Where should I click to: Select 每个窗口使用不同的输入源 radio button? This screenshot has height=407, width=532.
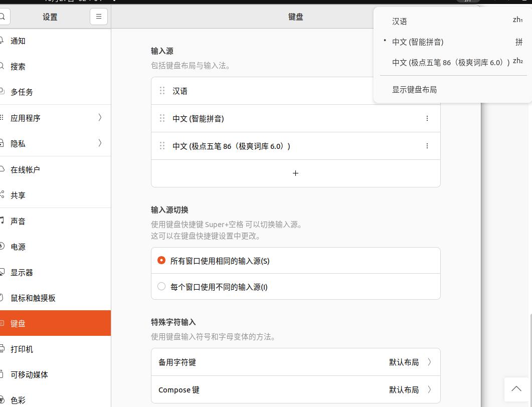pos(161,286)
